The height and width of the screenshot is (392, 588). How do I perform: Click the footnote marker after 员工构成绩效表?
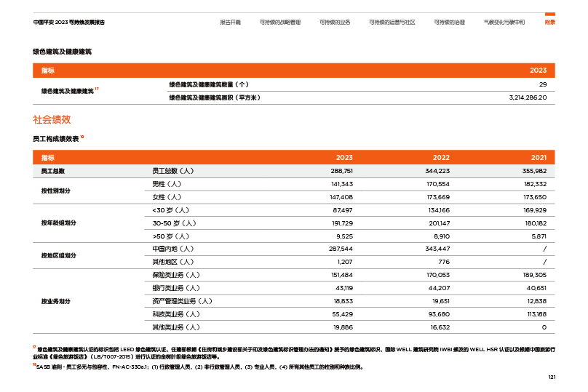82,137
